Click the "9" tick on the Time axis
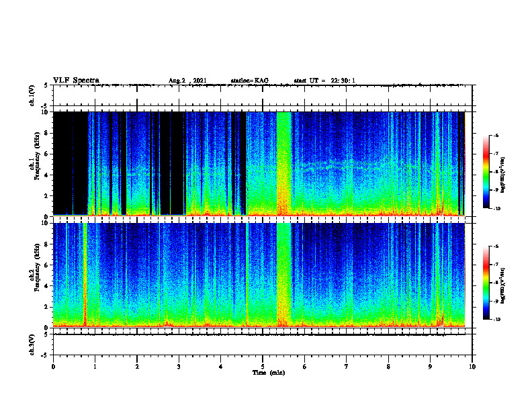Viewport: 532px width, 411px height. click(x=430, y=367)
